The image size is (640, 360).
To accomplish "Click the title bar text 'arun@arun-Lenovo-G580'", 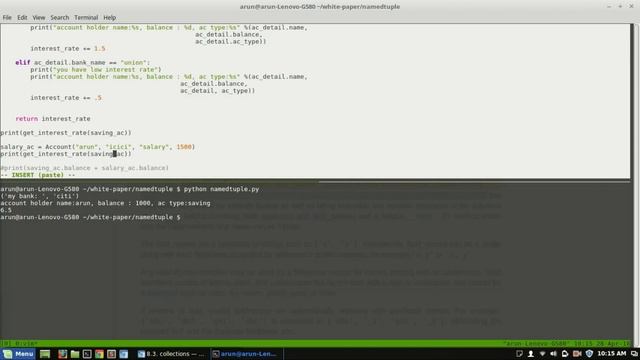I will pos(320,7).
